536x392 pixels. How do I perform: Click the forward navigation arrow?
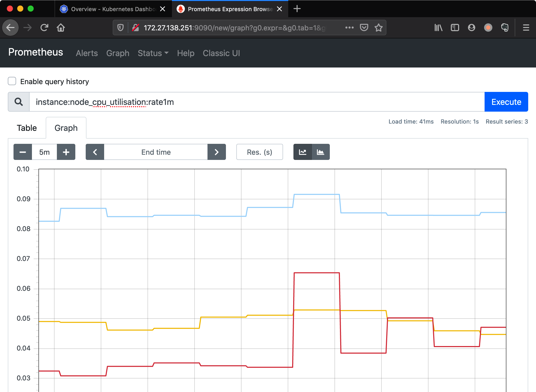(27, 28)
